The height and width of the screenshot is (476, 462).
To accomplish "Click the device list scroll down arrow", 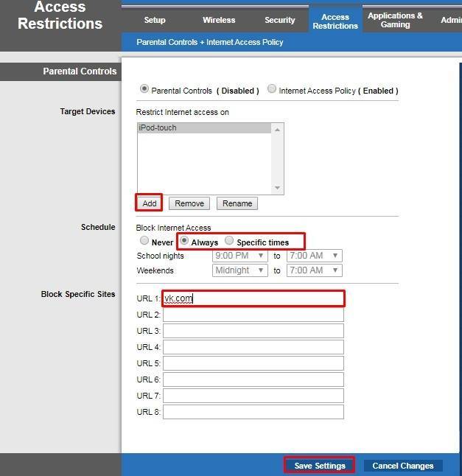I will point(277,188).
